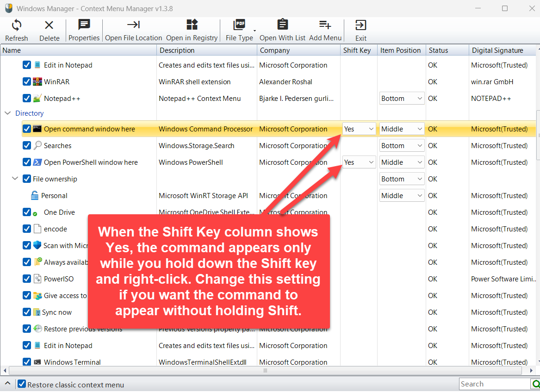Image resolution: width=540 pixels, height=392 pixels.
Task: Sort by the Name column header
Action: coord(79,50)
